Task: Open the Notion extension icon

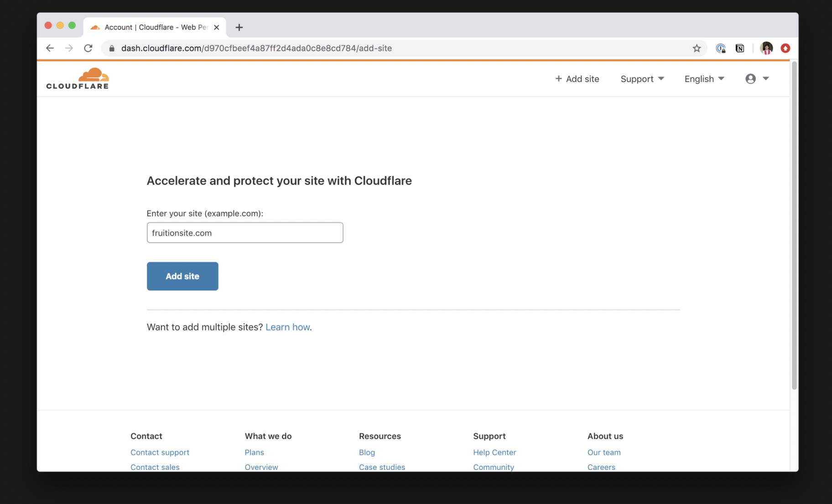Action: (x=739, y=48)
